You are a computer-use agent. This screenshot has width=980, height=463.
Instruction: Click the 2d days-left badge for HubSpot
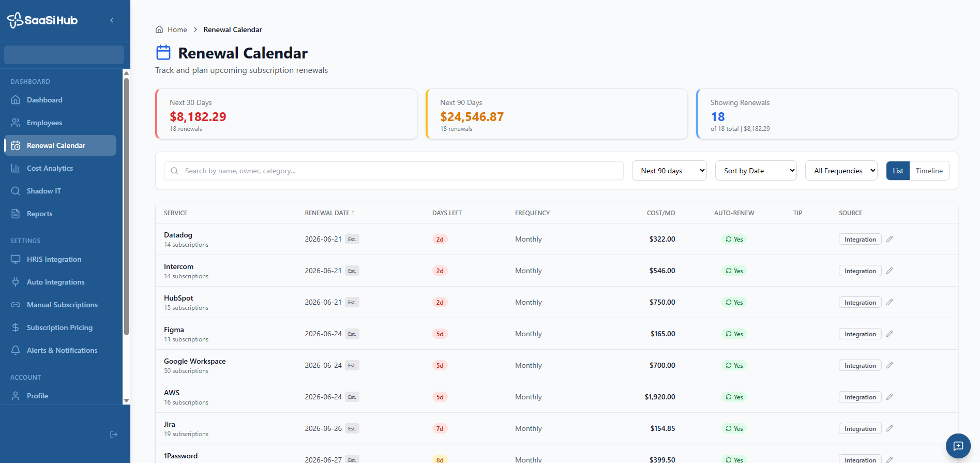tap(440, 302)
